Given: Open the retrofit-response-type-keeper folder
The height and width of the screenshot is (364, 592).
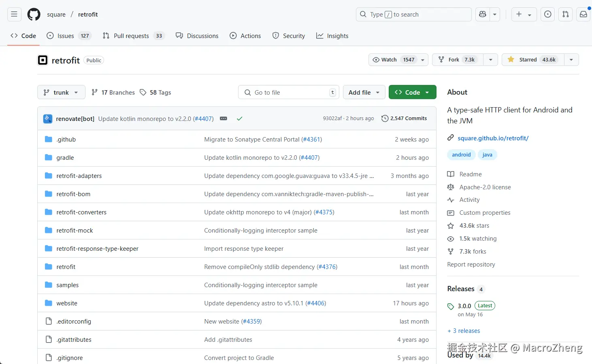Looking at the screenshot, I should tap(97, 248).
